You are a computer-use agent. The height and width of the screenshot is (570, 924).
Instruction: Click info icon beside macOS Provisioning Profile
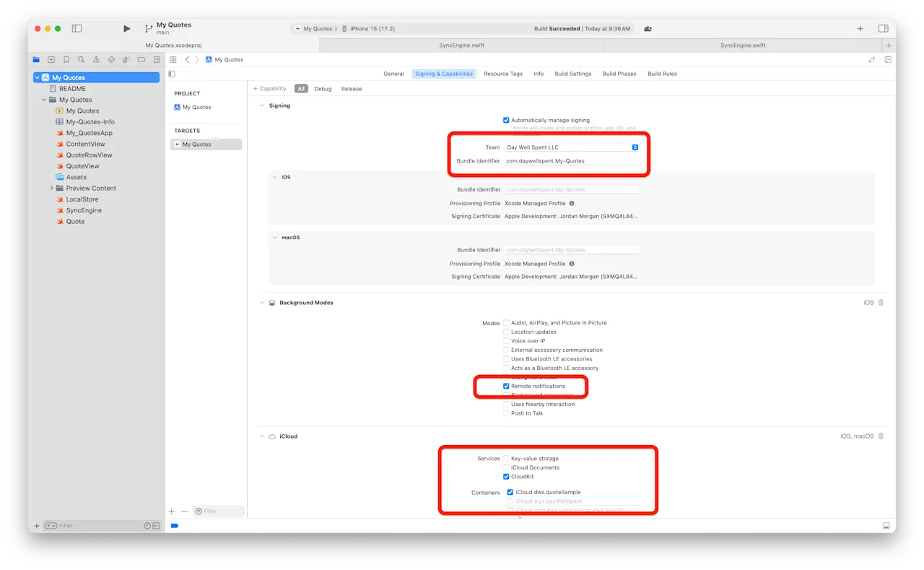tap(572, 264)
